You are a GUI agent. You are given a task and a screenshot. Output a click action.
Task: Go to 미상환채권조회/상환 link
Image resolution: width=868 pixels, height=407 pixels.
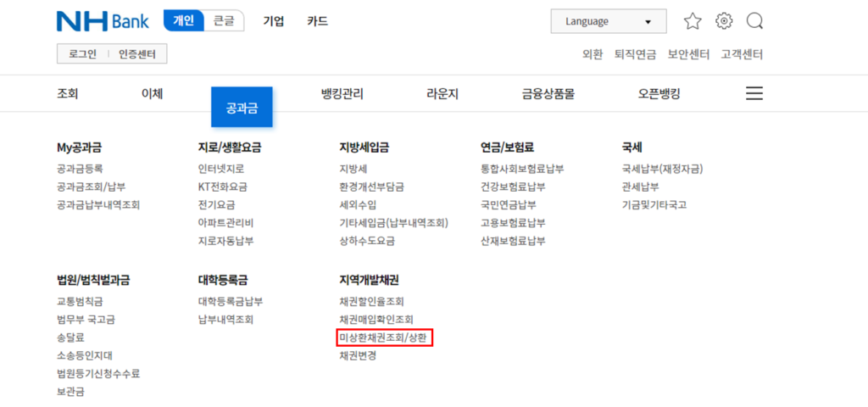(x=385, y=338)
